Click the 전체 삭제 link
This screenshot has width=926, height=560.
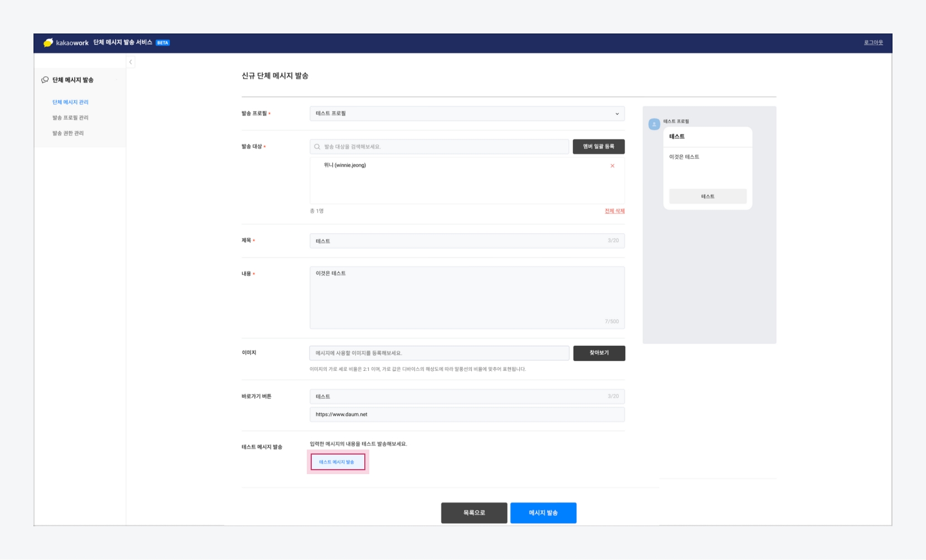614,211
